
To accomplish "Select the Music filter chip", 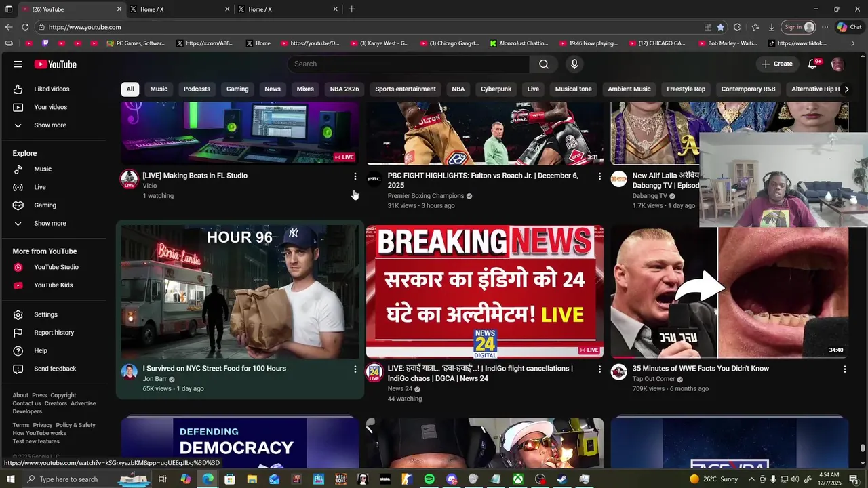I will (159, 89).
